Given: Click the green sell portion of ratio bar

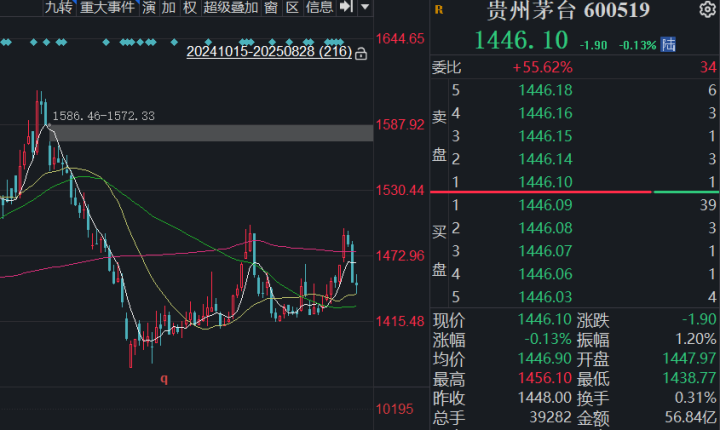Looking at the screenshot, I should (686, 192).
